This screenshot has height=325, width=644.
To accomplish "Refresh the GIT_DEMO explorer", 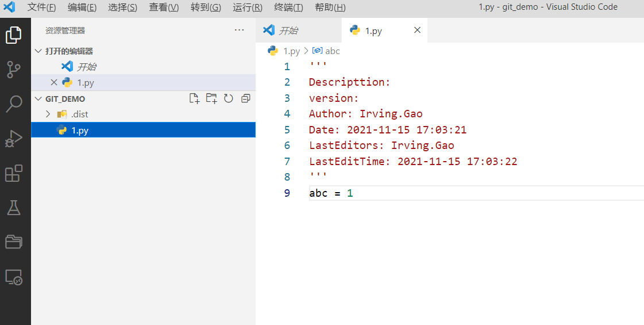I will pos(228,98).
